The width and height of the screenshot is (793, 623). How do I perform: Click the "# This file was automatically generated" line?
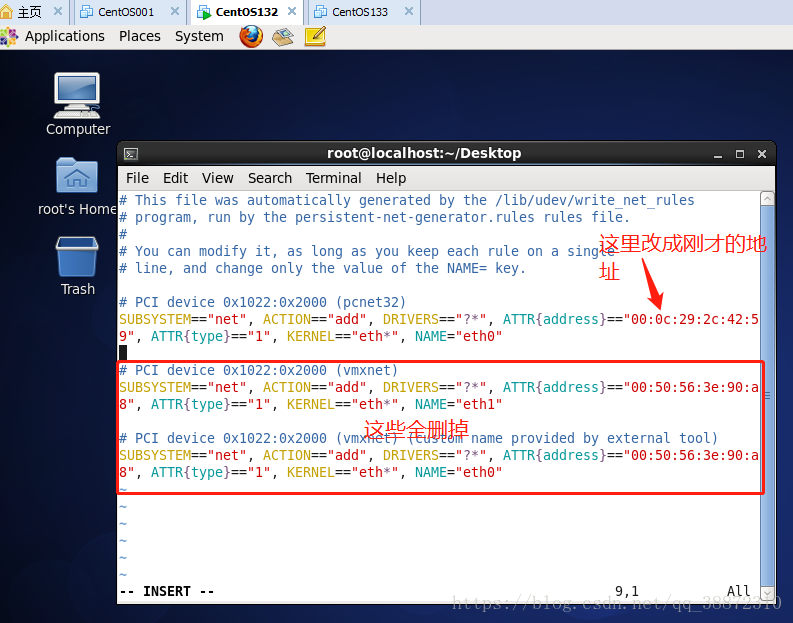pos(407,200)
